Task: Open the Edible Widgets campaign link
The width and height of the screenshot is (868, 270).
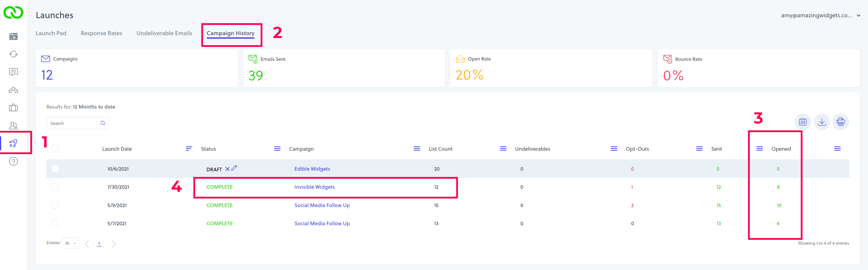Action: tap(312, 169)
